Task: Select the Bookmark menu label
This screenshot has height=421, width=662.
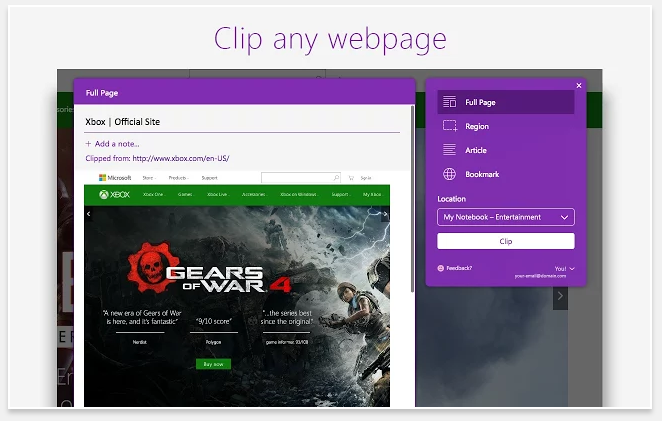Action: 482,174
